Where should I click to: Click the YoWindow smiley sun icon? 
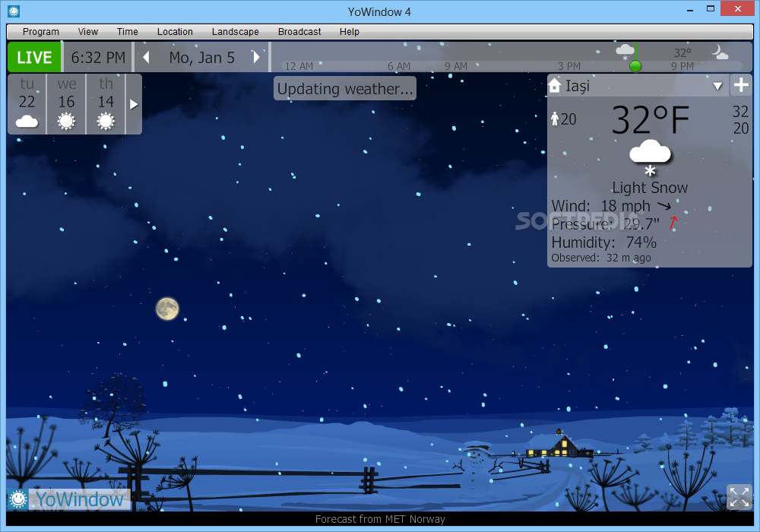tap(18, 499)
